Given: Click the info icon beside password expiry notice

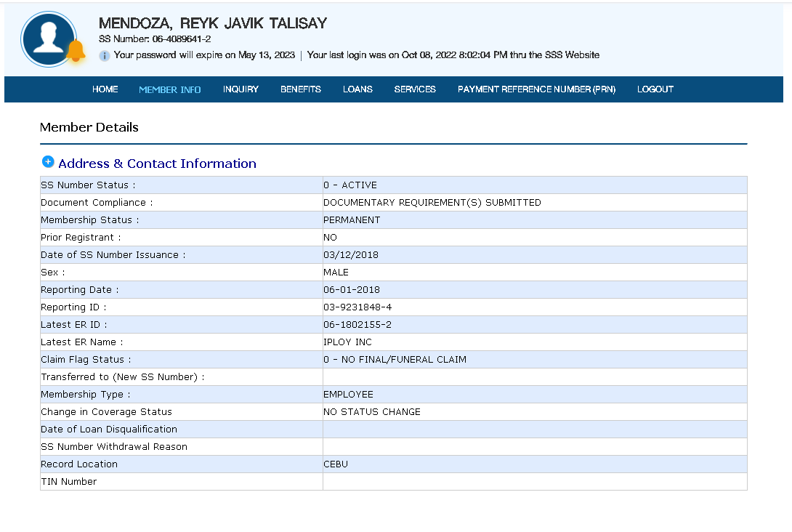Looking at the screenshot, I should coord(105,55).
